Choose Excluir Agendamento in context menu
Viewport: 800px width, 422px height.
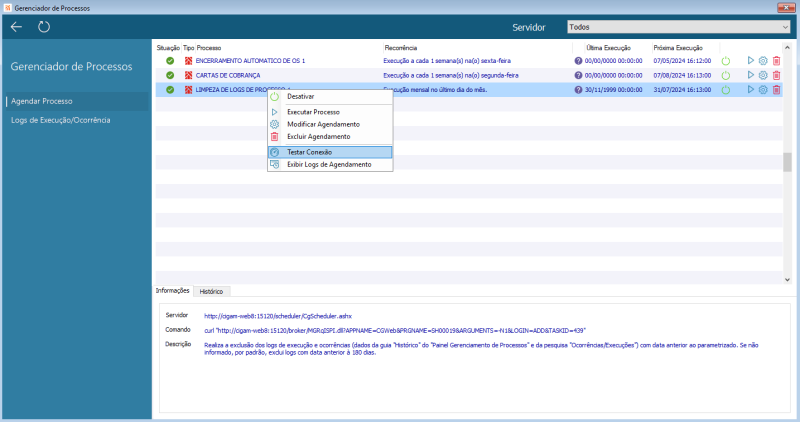pyautogui.click(x=330, y=136)
